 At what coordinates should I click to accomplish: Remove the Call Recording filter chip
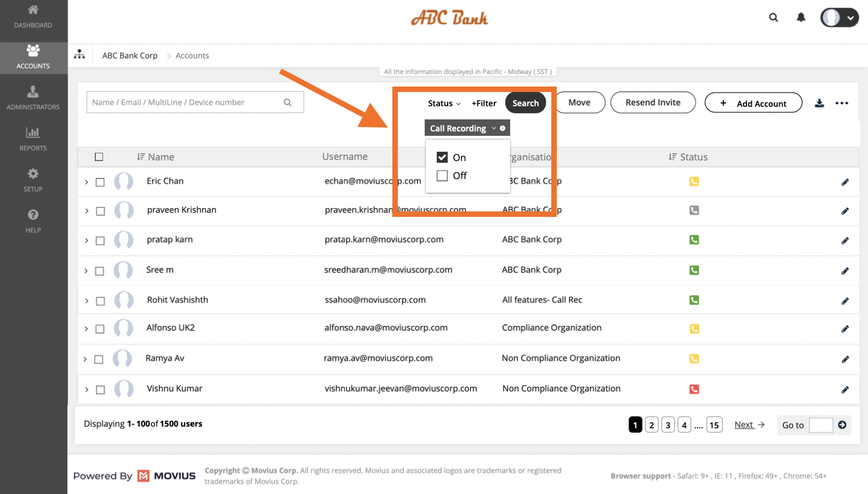[x=502, y=128]
